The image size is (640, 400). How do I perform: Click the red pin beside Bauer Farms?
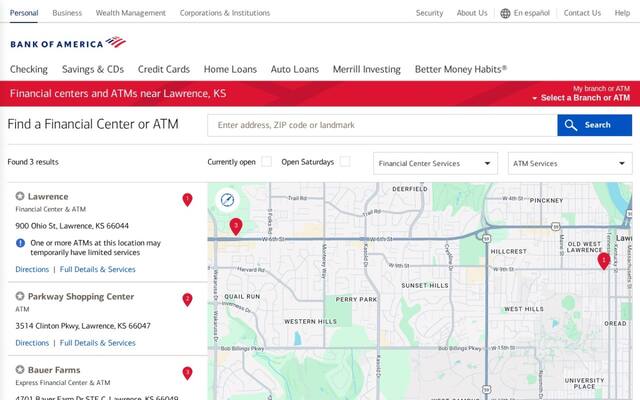click(x=187, y=373)
